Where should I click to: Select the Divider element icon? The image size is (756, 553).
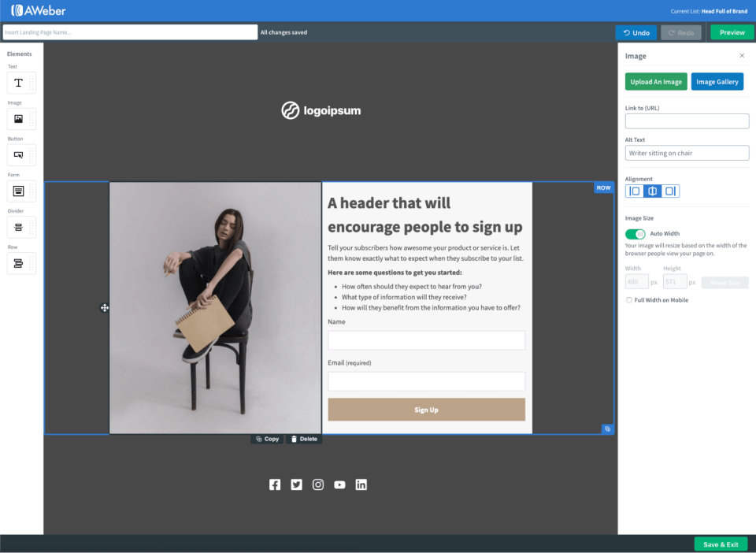(x=21, y=227)
